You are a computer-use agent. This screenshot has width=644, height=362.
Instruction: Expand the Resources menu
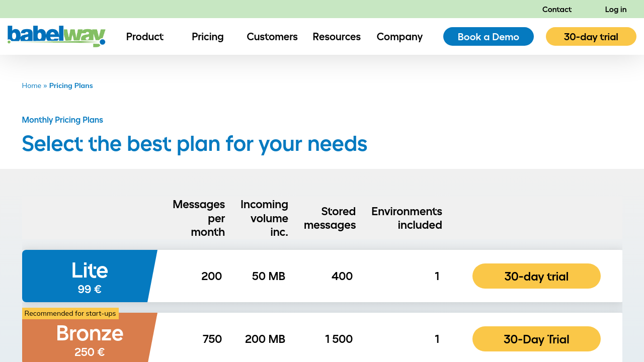tap(336, 37)
